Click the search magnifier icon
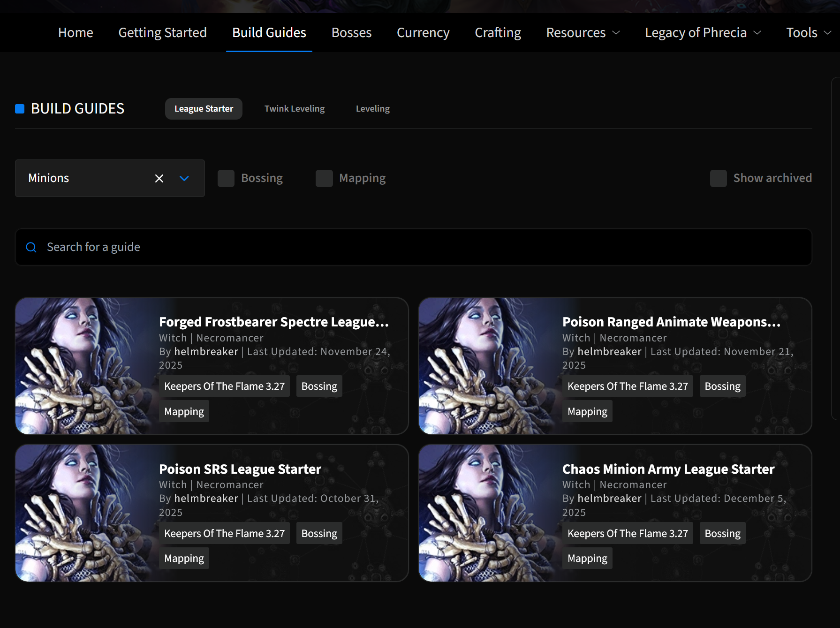 click(31, 247)
